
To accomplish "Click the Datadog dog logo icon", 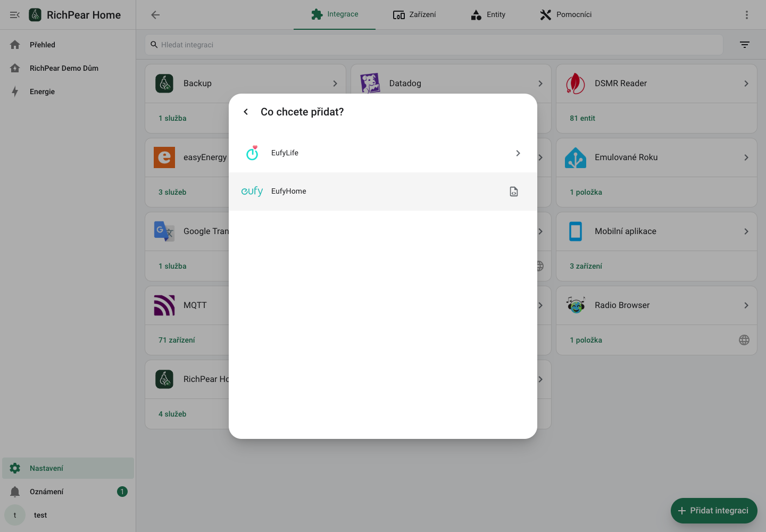I will [370, 84].
